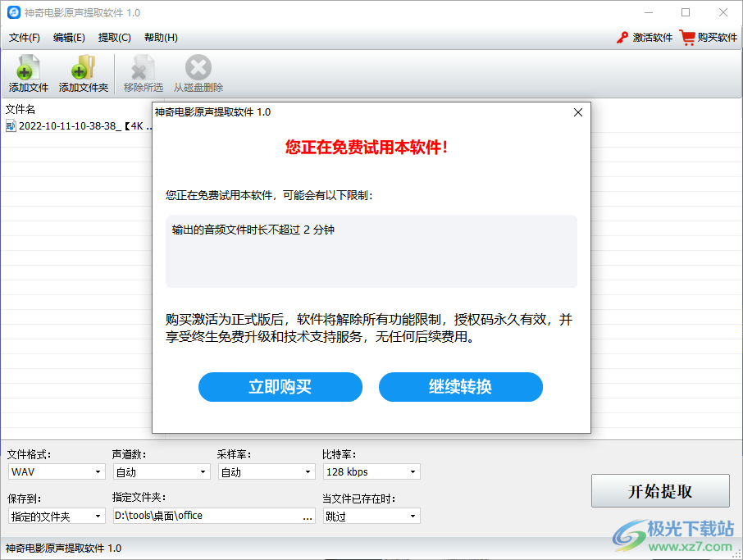The width and height of the screenshot is (743, 560).
Task: Open the 当文件已存在时 dropdown showing 跳过
Action: (371, 515)
